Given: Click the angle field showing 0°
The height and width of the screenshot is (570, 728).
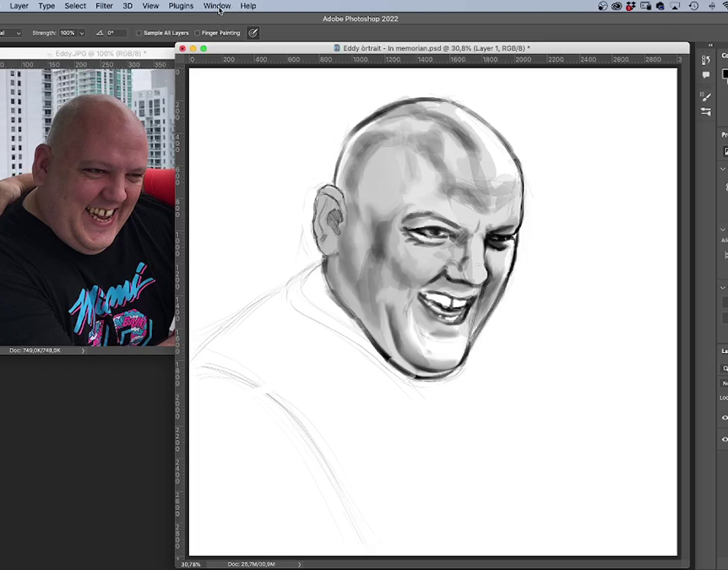Looking at the screenshot, I should point(116,33).
